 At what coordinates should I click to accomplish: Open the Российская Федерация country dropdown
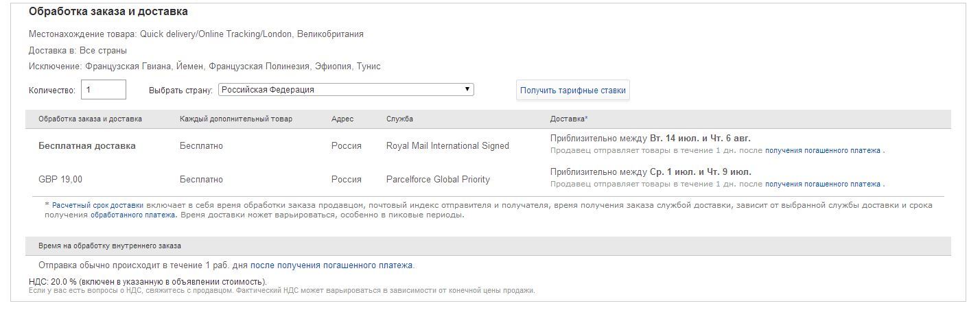(x=346, y=90)
